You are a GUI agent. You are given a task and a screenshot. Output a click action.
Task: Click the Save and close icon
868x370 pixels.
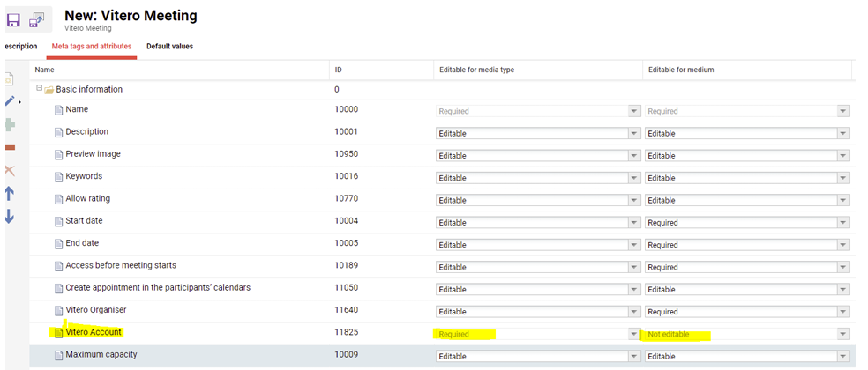38,18
